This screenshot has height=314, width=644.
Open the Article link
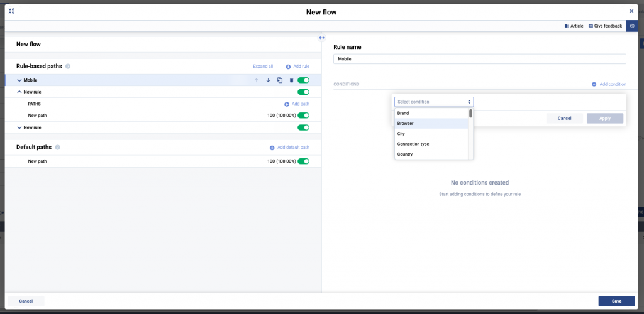[x=577, y=26]
